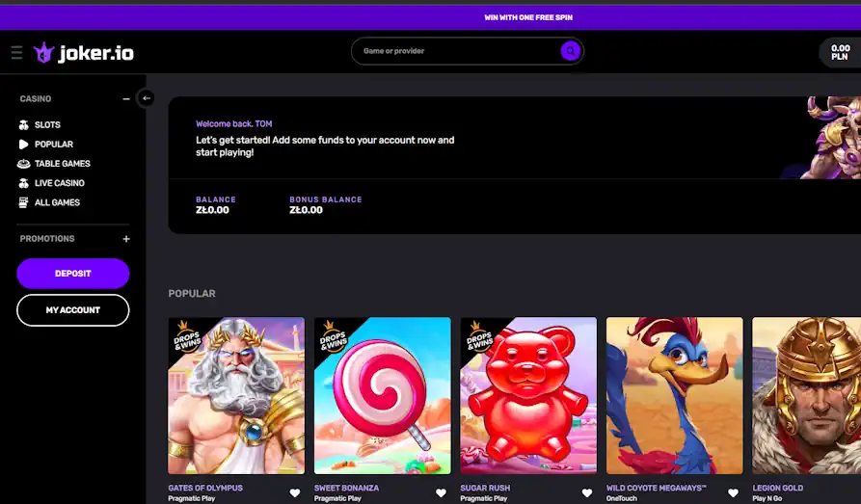Favorite Sweet Bonanza with heart icon
The width and height of the screenshot is (861, 504).
pyautogui.click(x=441, y=492)
